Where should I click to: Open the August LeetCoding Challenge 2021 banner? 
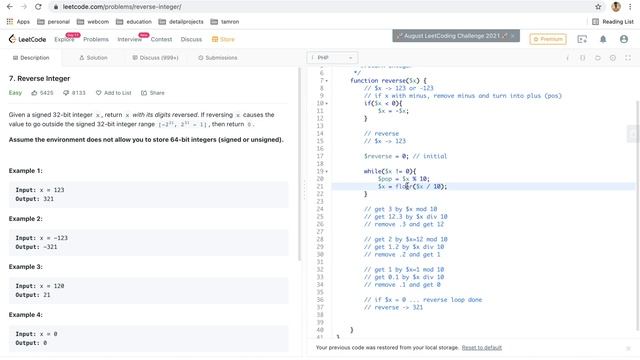click(452, 36)
